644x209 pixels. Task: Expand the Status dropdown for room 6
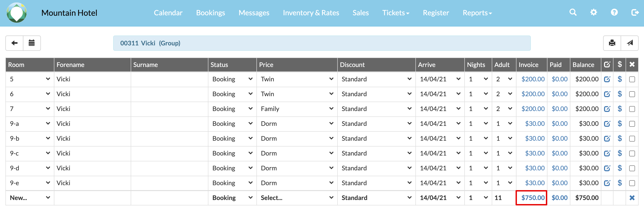click(232, 94)
